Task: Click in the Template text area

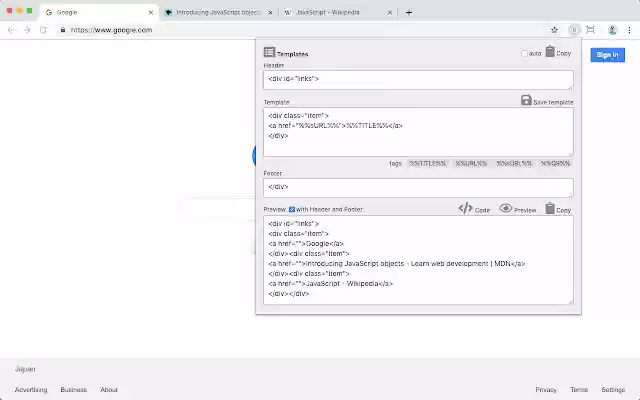Action: [418, 132]
